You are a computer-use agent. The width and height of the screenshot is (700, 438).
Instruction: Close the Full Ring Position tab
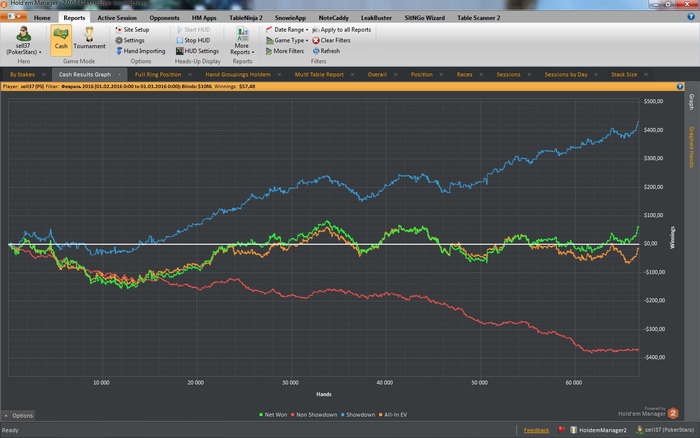click(x=190, y=75)
